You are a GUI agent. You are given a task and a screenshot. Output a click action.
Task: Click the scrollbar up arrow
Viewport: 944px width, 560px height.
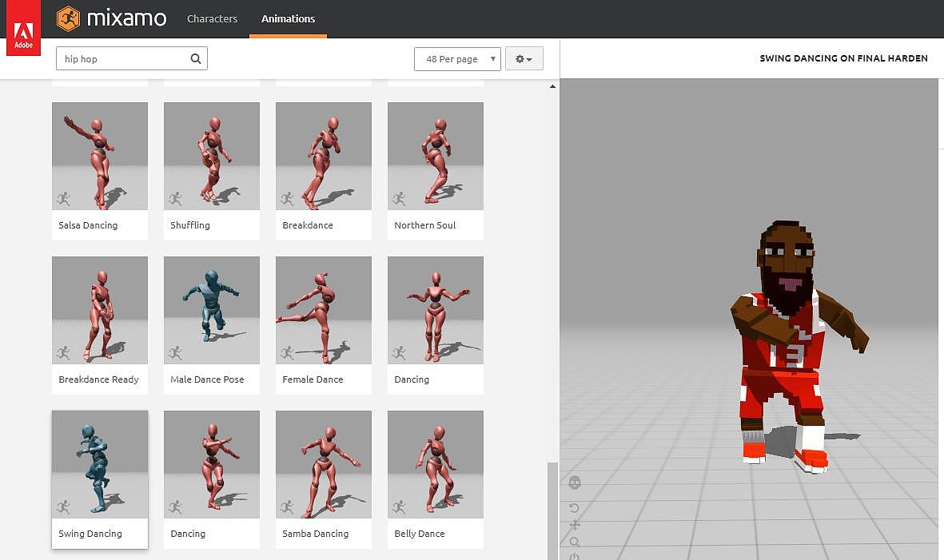[552, 86]
